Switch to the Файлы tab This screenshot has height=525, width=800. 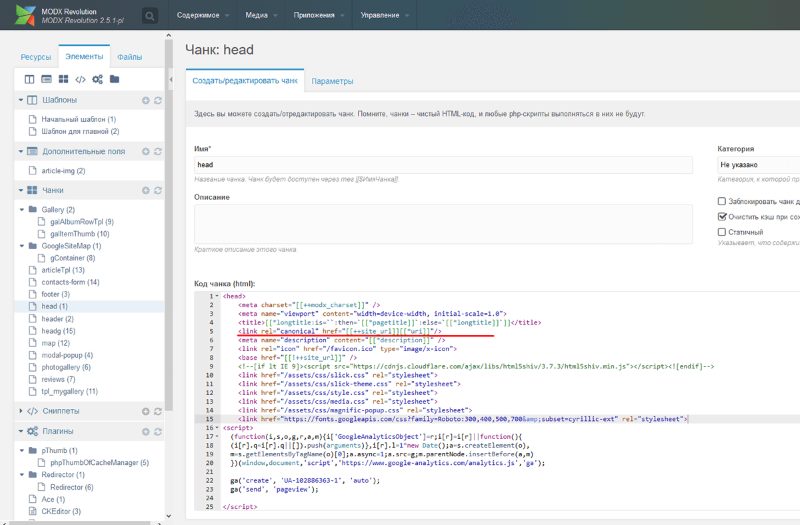click(130, 57)
